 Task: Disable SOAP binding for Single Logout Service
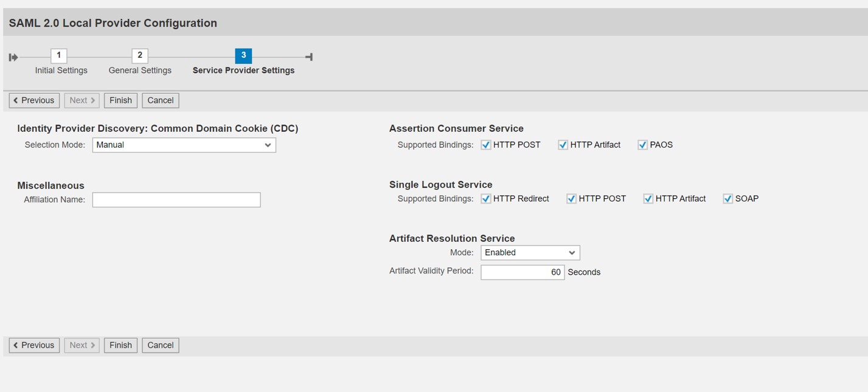tap(727, 199)
